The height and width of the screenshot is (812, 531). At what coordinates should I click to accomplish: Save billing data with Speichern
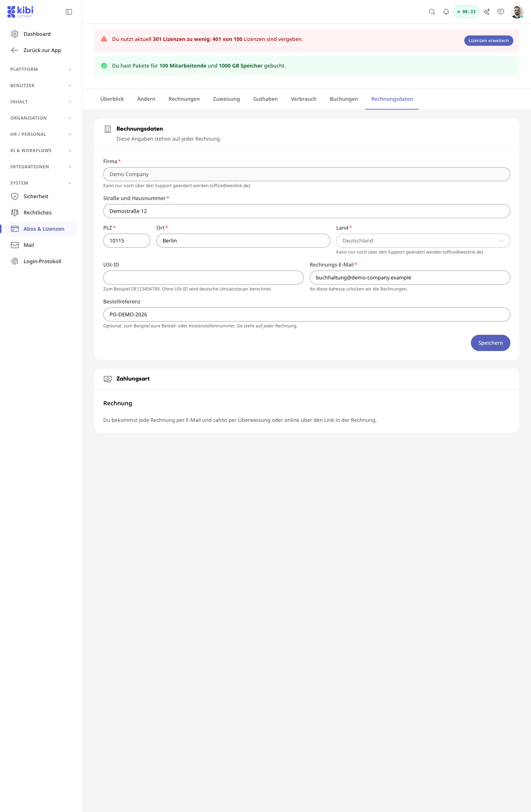pyautogui.click(x=490, y=343)
